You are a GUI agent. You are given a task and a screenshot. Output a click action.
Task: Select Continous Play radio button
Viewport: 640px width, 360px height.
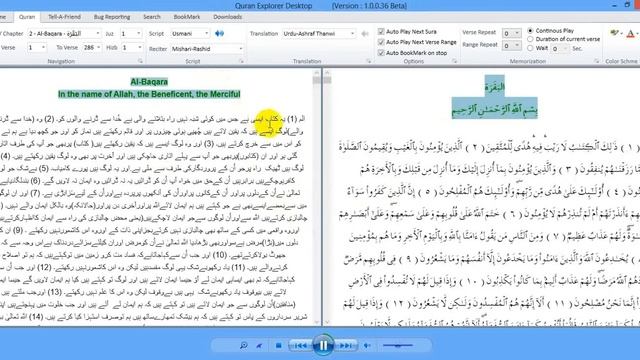pos(530,31)
